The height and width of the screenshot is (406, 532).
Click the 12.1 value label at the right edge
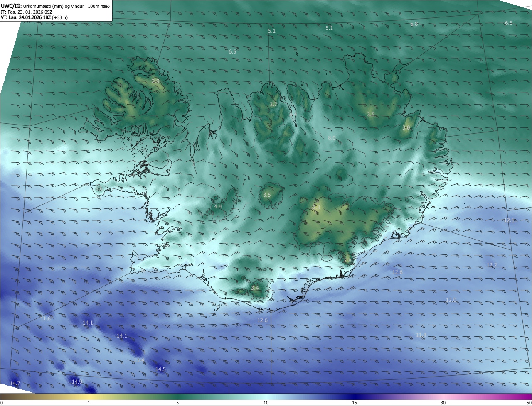click(509, 220)
